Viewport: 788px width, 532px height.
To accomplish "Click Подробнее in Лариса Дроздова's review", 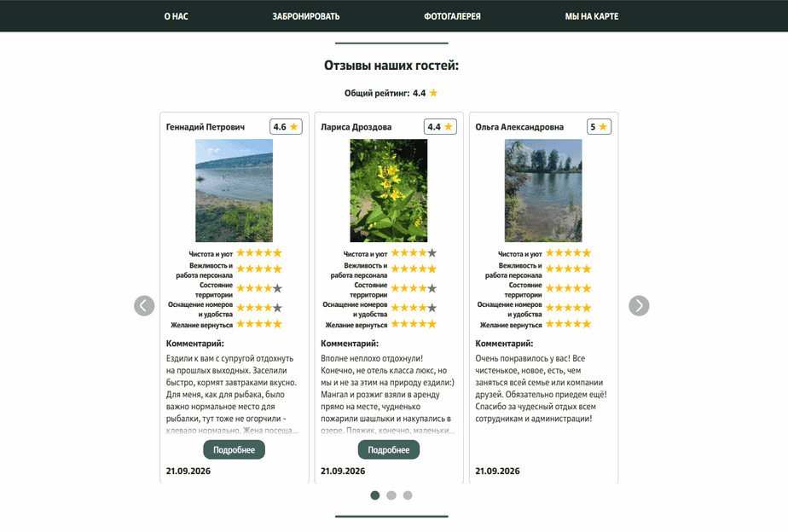I will coord(389,449).
